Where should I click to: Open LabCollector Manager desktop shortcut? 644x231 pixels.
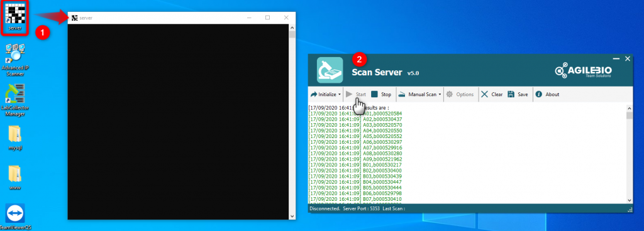[x=15, y=100]
